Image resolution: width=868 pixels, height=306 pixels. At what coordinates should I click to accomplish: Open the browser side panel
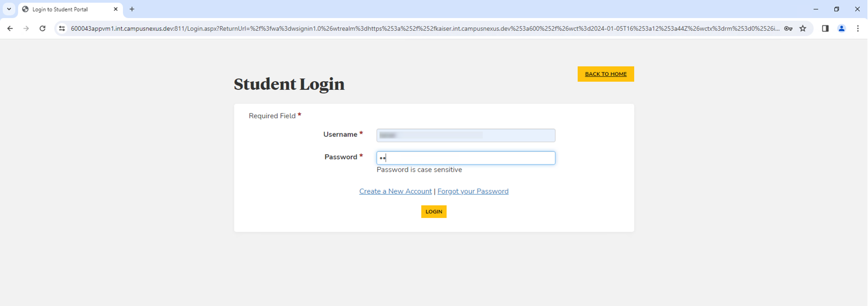click(825, 28)
